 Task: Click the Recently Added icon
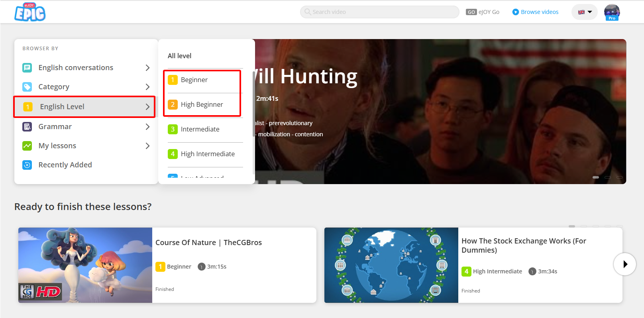pyautogui.click(x=27, y=165)
